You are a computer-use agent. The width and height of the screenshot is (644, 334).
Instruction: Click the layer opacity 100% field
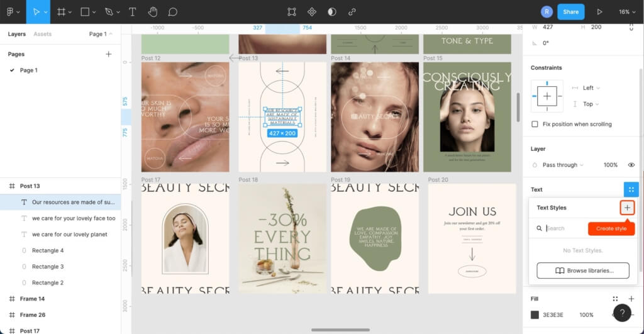tap(610, 165)
